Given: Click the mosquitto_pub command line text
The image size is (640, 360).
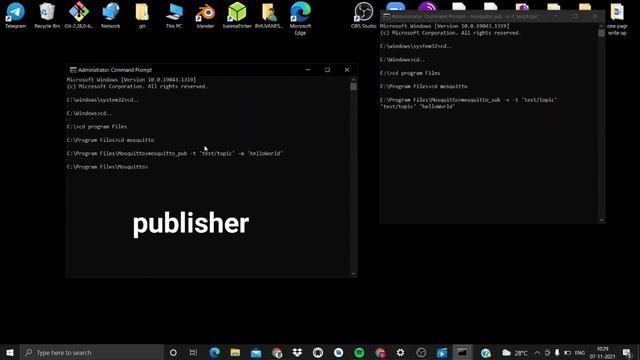Looking at the screenshot, I should pyautogui.click(x=175, y=153).
